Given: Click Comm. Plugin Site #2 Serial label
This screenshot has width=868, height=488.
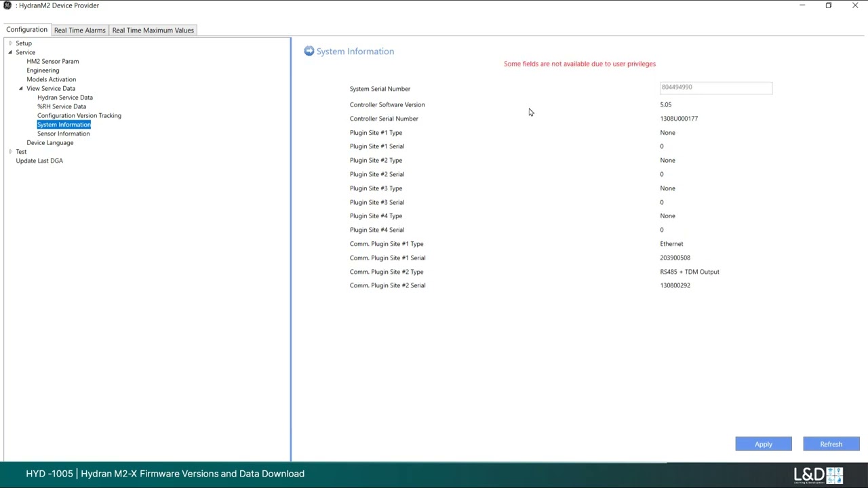Looking at the screenshot, I should click(x=388, y=285).
